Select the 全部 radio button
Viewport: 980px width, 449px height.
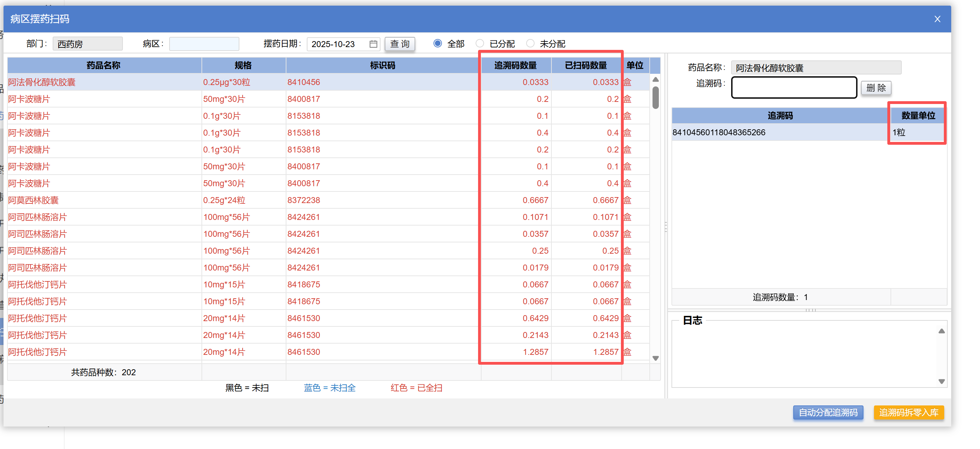(x=437, y=44)
